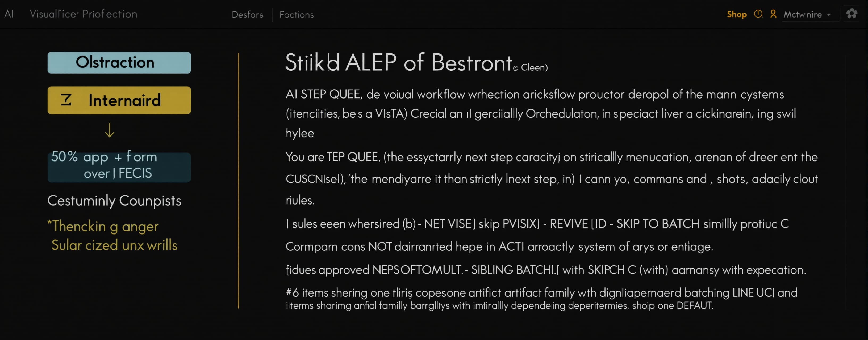868x340 pixels.
Task: Open the Desfors menu
Action: click(x=247, y=14)
